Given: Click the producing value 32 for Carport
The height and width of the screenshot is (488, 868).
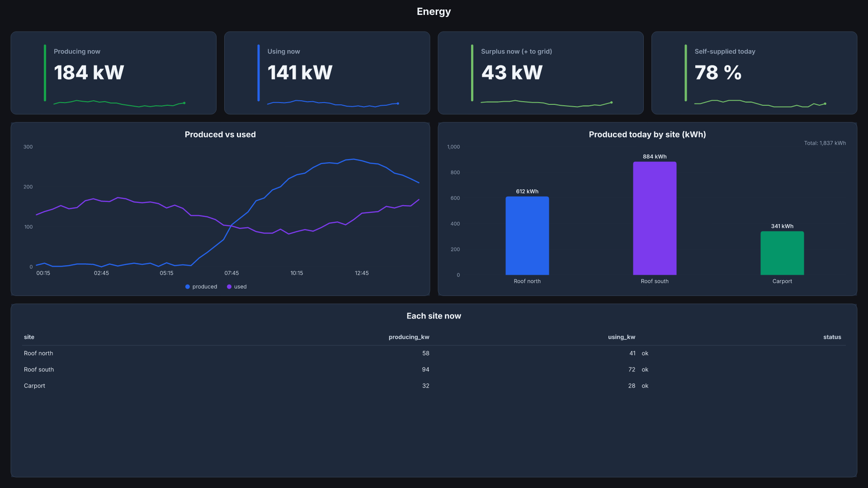Looking at the screenshot, I should tap(425, 386).
